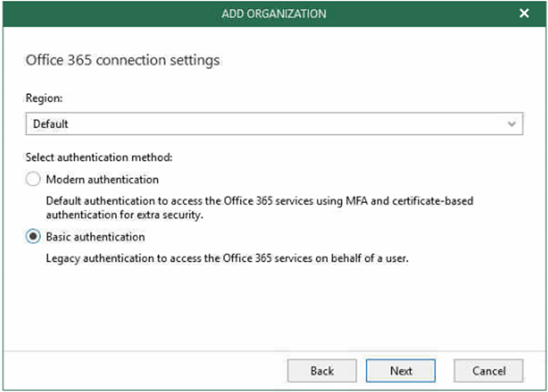
Task: Click the 'Select authentication method:' label
Action: tap(99, 157)
